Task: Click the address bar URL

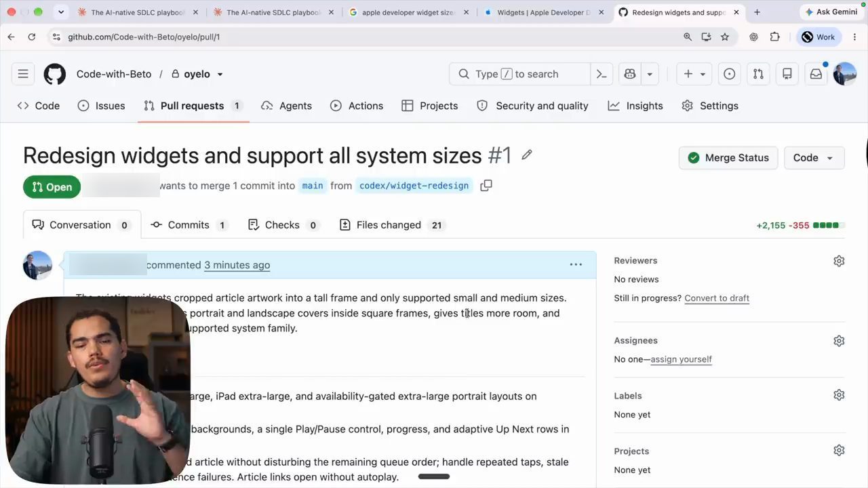Action: (144, 37)
